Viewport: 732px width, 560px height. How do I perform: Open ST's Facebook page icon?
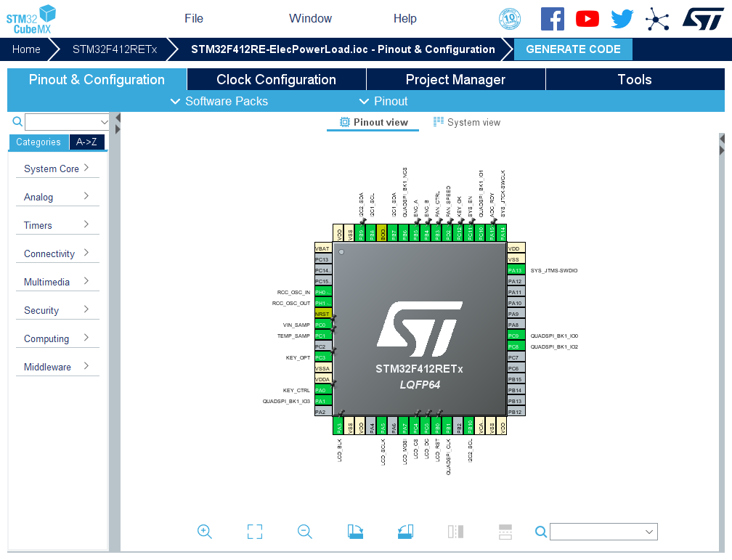[552, 19]
